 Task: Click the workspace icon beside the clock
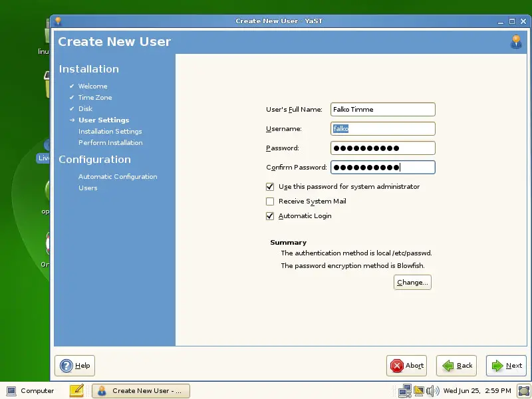(524, 391)
